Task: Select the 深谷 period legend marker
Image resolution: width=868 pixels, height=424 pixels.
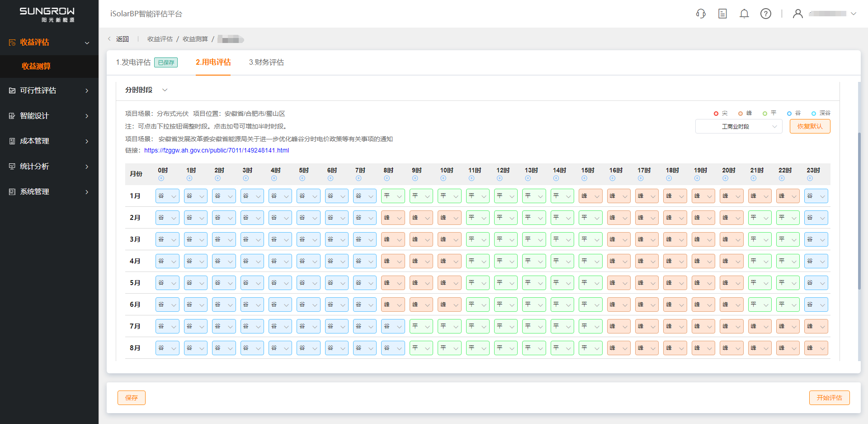Action: coord(814,114)
